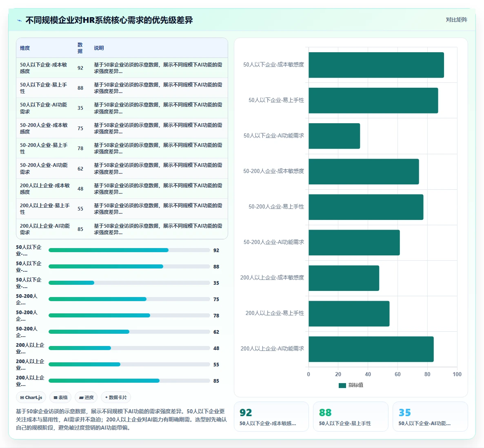Open the data card showing 35
The image size is (484, 448).
click(430, 417)
